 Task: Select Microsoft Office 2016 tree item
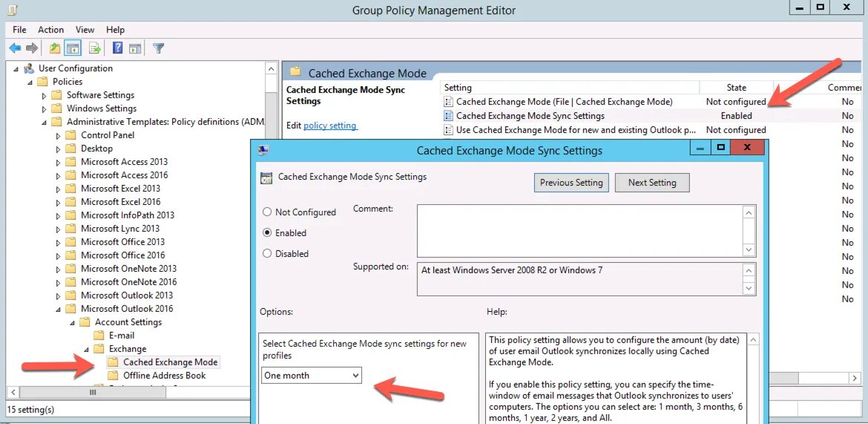(123, 255)
